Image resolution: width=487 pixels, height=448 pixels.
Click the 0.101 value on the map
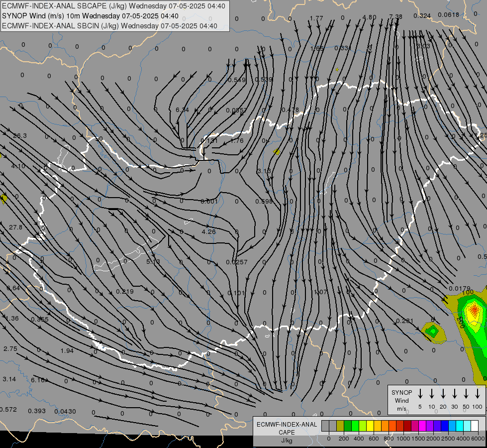pyautogui.click(x=236, y=293)
